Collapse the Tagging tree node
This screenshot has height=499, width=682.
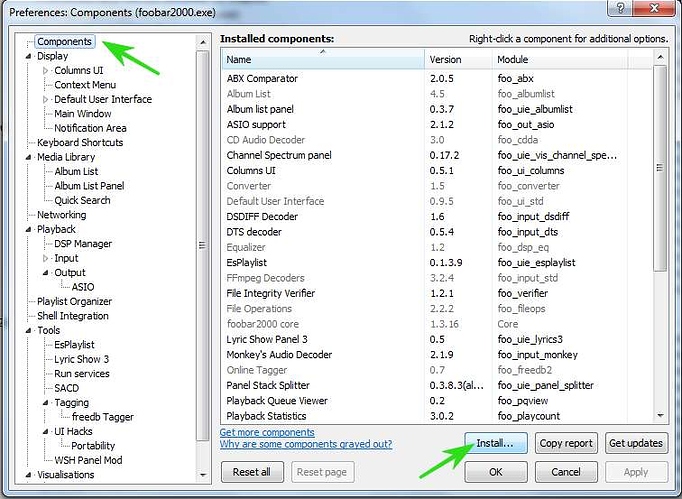click(46, 403)
